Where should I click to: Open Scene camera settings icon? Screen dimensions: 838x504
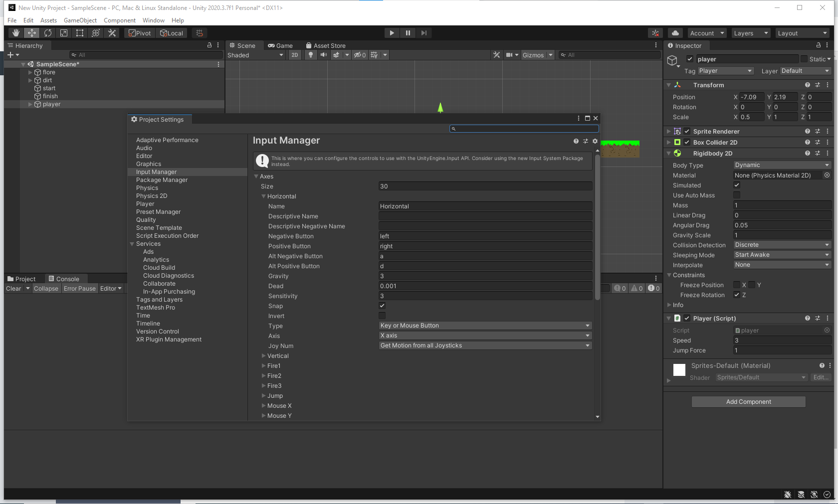509,55
